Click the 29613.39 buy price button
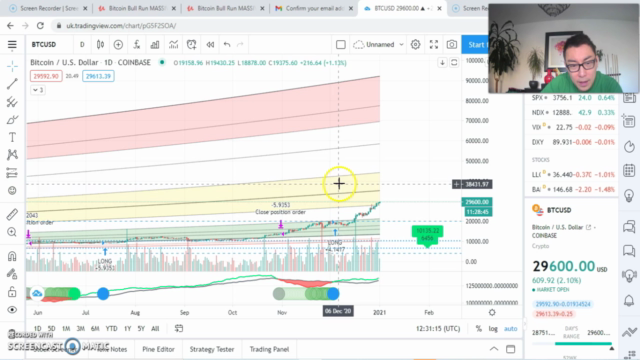640x360 pixels. point(98,76)
